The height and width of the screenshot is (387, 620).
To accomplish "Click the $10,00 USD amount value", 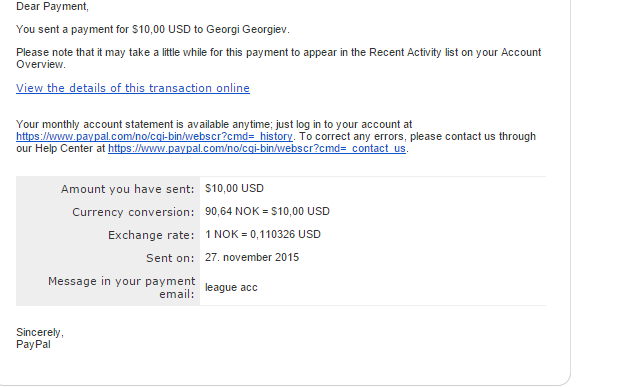I will (x=234, y=188).
